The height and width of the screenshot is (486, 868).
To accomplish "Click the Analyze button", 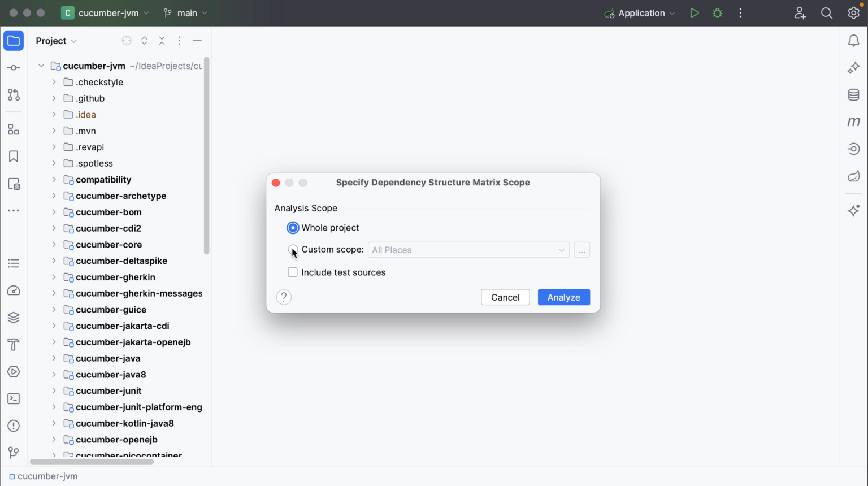I will tap(563, 297).
